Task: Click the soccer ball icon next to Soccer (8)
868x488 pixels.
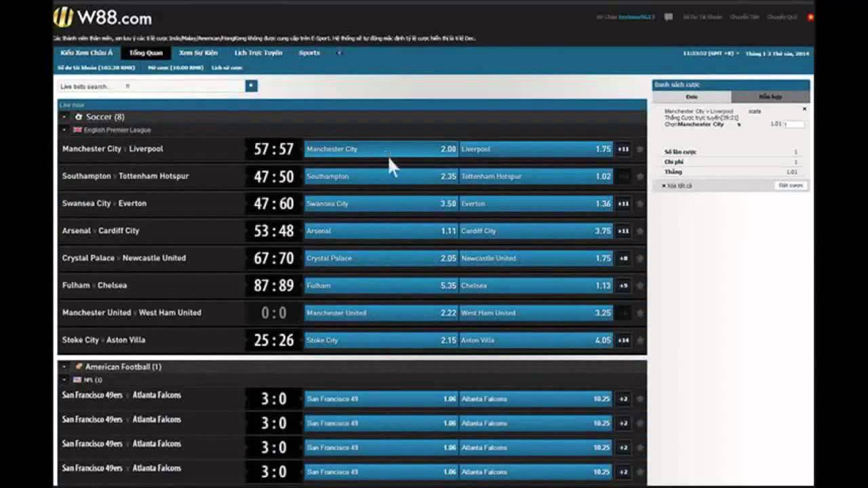Action: click(79, 117)
